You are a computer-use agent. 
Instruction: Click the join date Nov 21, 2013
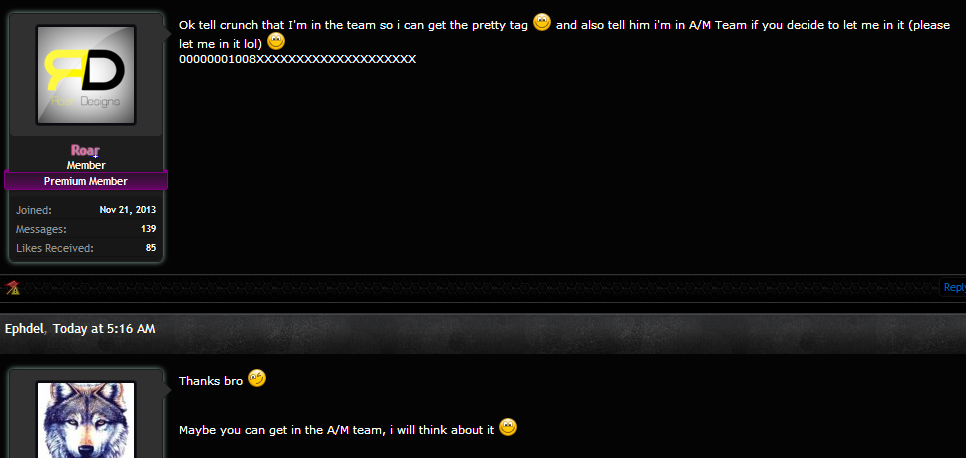pyautogui.click(x=128, y=210)
